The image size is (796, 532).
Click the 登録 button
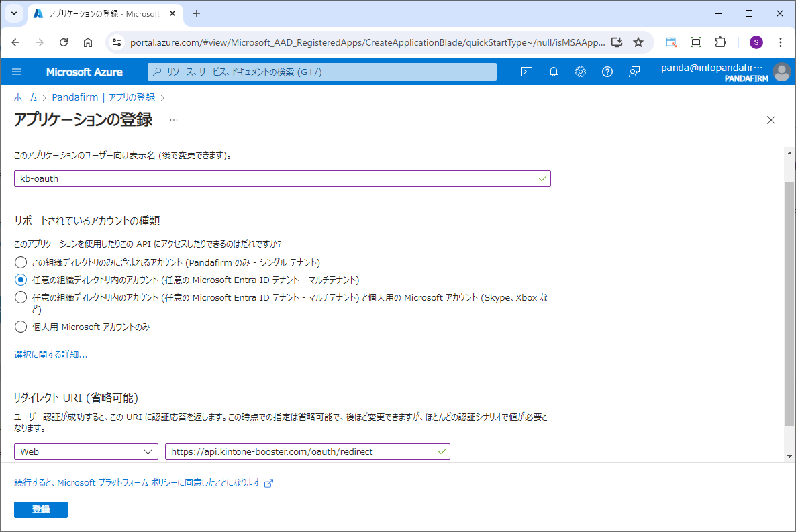click(41, 510)
